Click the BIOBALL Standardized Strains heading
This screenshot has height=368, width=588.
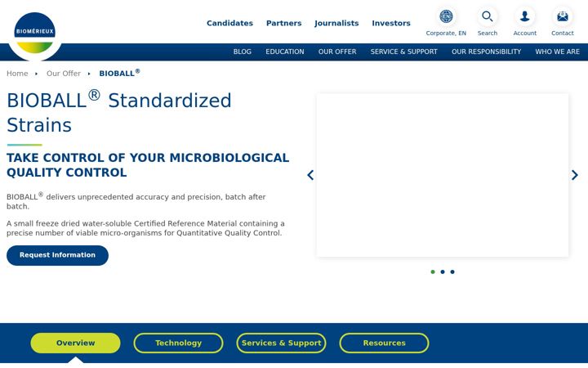[x=119, y=112]
